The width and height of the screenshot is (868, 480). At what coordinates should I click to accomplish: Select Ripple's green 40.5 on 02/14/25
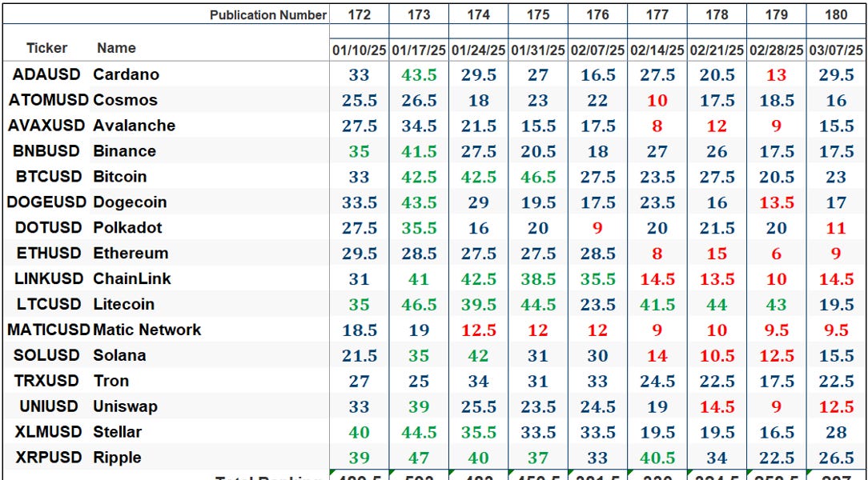[x=657, y=458]
